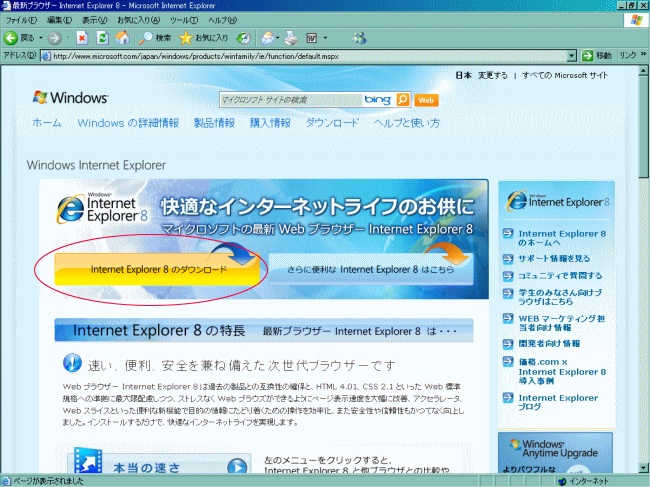Open the 購入情報 navigation link

click(x=270, y=123)
